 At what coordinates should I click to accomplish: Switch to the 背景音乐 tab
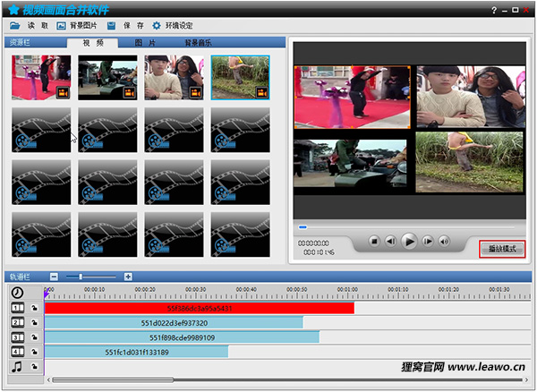coord(198,43)
